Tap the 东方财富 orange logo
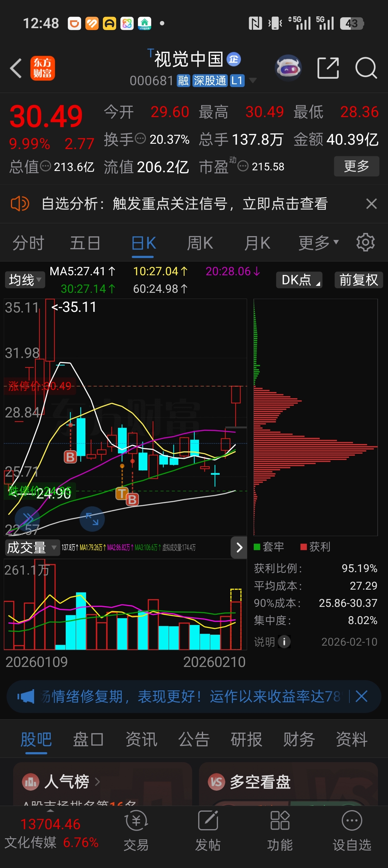This screenshot has height=868, width=388. (x=43, y=68)
